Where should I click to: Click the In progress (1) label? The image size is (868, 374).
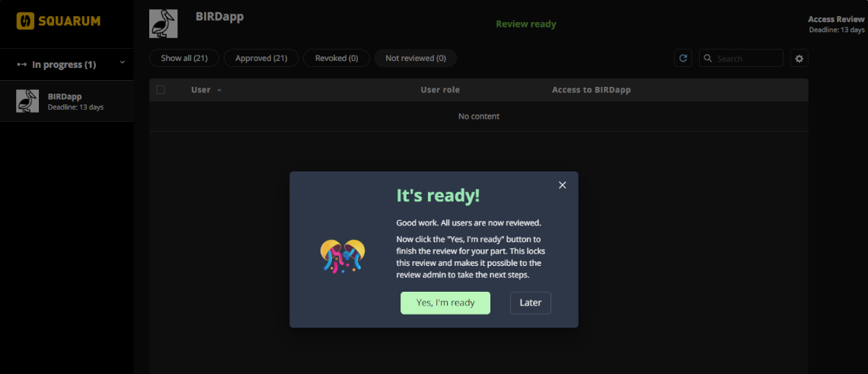[64, 65]
